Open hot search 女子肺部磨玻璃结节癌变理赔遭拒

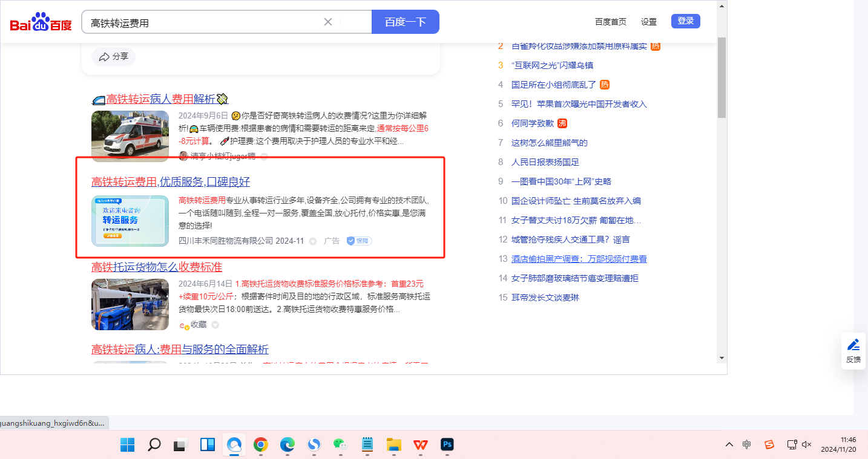click(575, 278)
